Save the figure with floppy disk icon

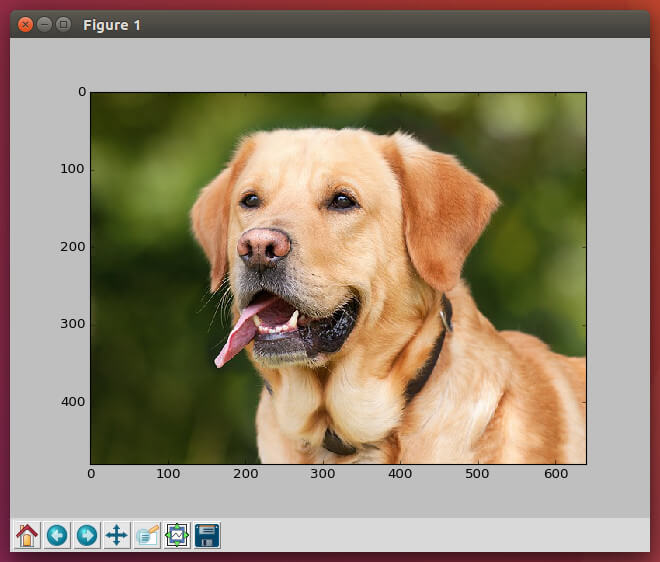pos(207,535)
